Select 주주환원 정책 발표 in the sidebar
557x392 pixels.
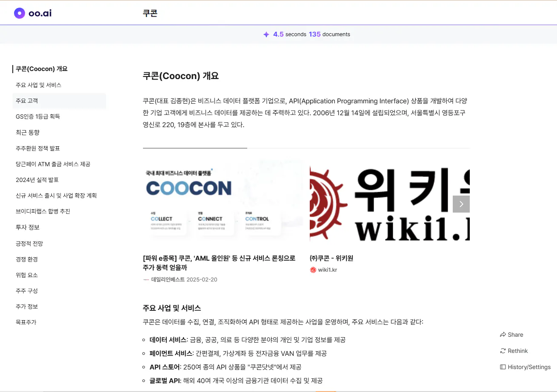click(38, 148)
